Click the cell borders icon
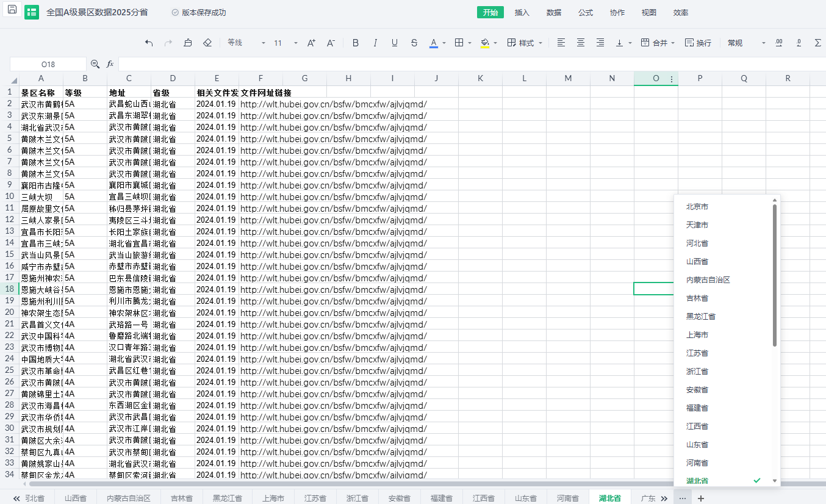 [x=459, y=43]
